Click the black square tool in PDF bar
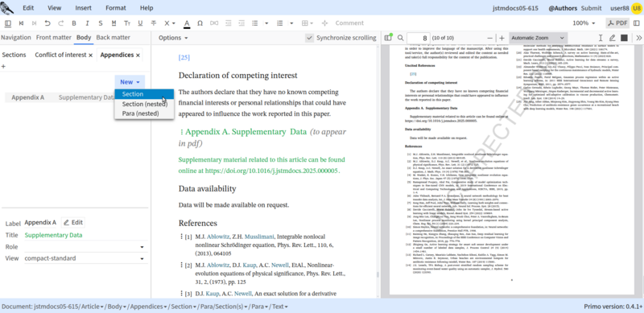Viewport: 644px width, 313px height. pos(625,38)
